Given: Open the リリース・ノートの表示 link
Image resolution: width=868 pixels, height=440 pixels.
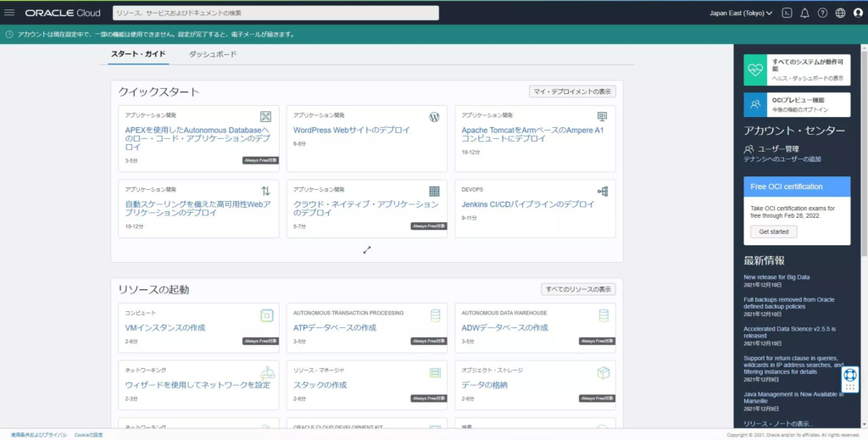Looking at the screenshot, I should (x=779, y=423).
